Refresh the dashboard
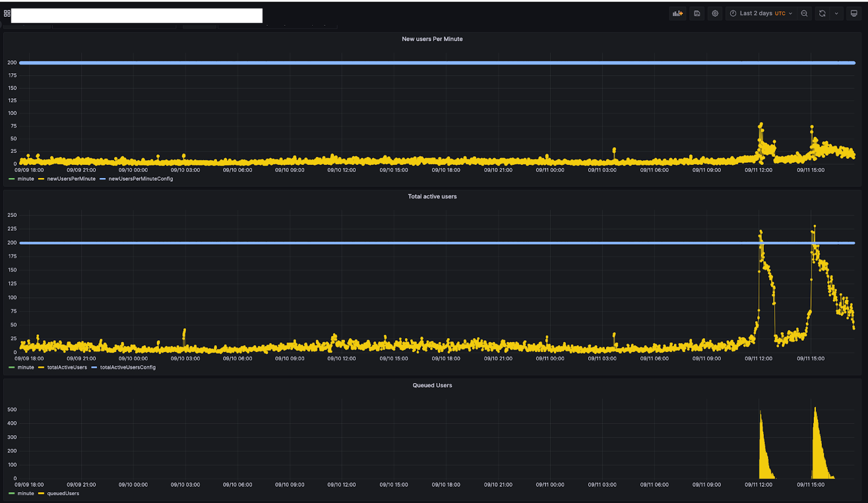 (x=822, y=14)
